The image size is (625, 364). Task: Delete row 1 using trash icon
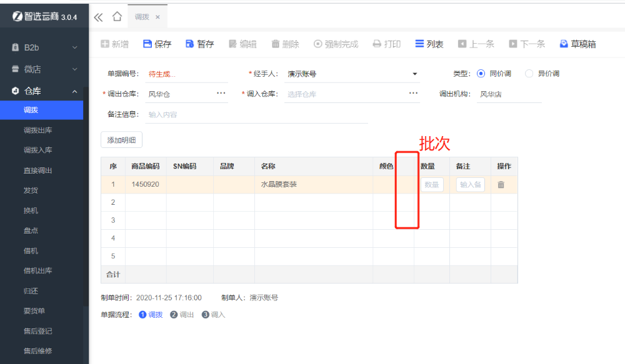501,185
